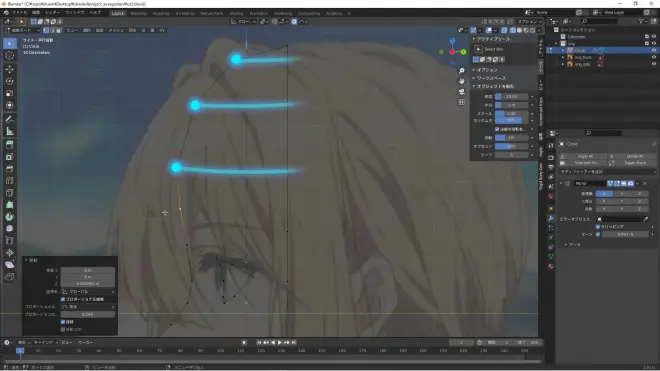Open the メッシュ menu in viewport header
Screen dimensions: 660x371
click(x=116, y=30)
